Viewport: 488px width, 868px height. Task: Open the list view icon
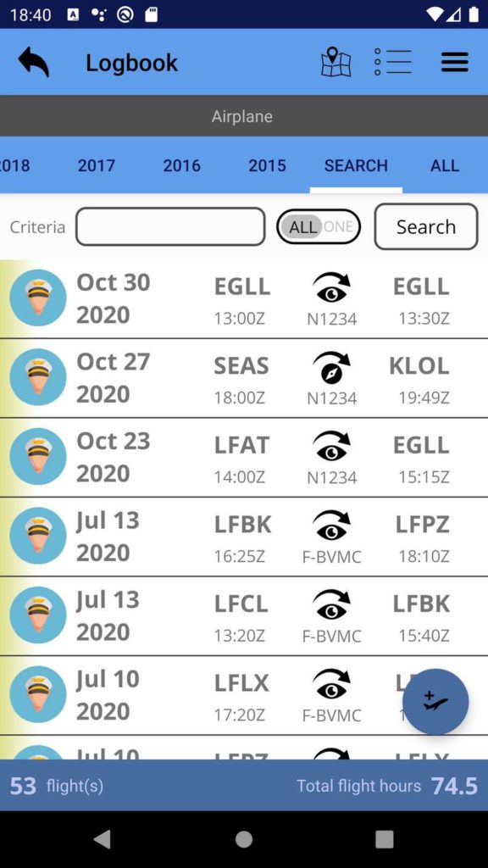coord(393,61)
